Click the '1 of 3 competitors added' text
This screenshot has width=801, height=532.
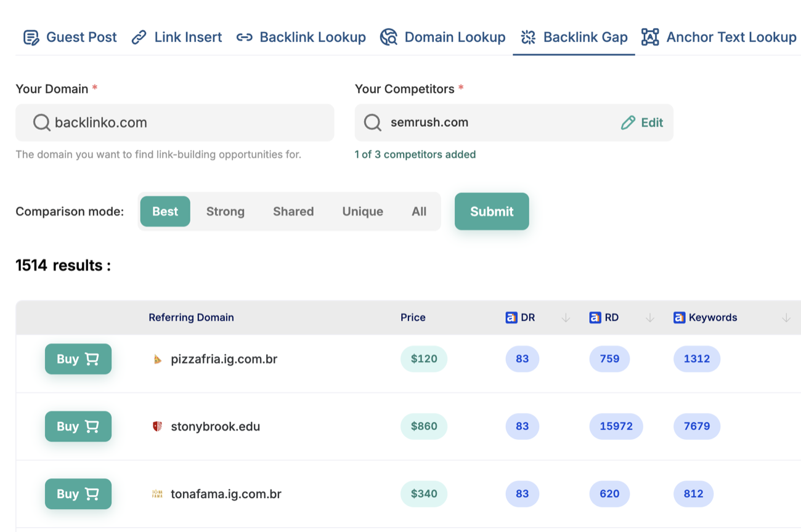pos(415,155)
